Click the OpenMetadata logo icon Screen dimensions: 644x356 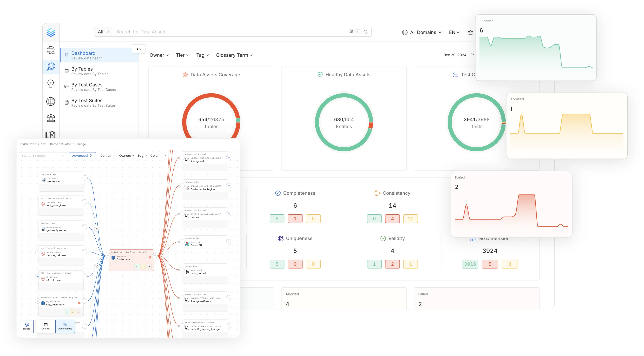click(51, 32)
